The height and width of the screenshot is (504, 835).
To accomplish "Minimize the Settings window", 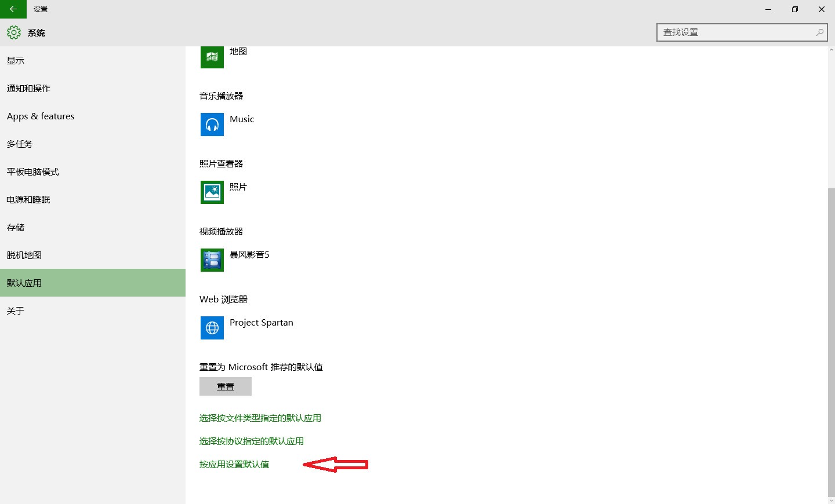I will click(x=768, y=9).
